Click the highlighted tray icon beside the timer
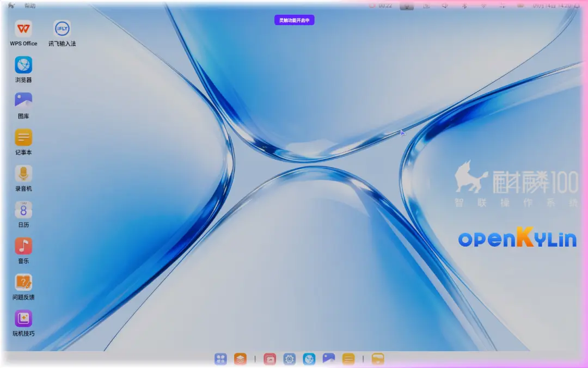 point(407,6)
